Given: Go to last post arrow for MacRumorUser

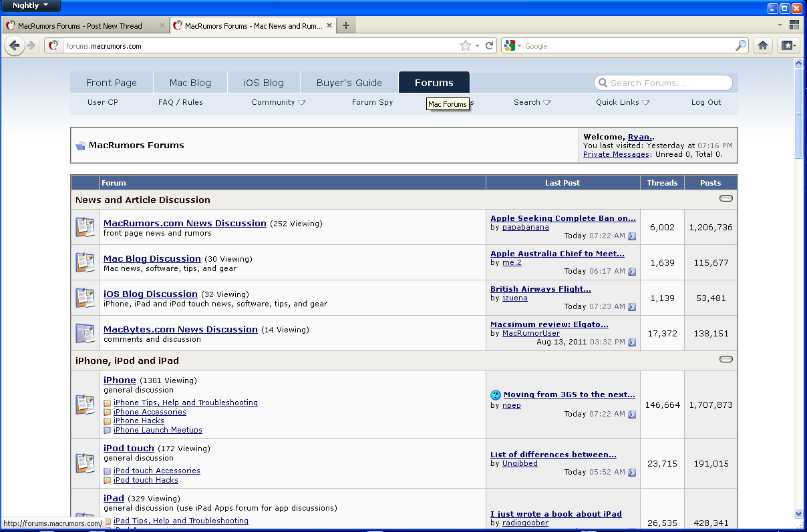Looking at the screenshot, I should 632,342.
